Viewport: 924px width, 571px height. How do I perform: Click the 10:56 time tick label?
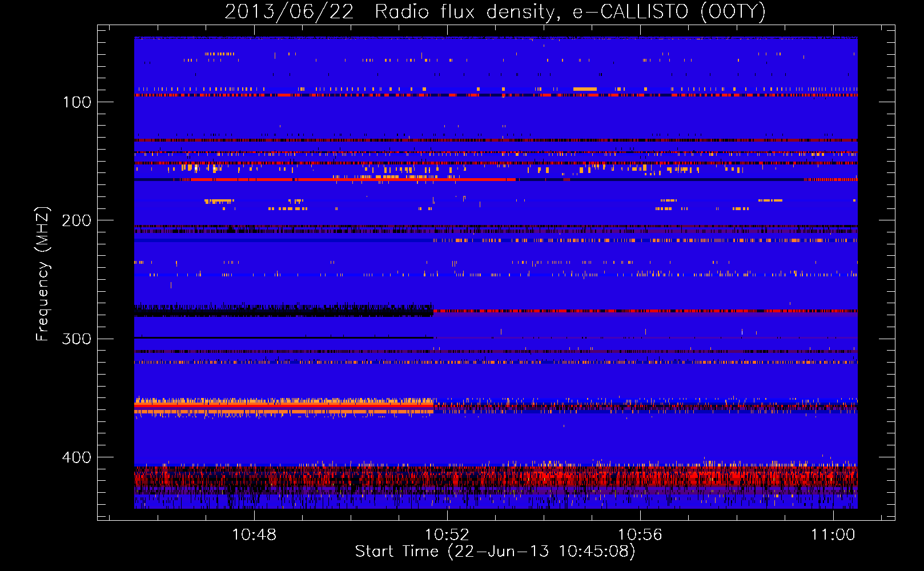[640, 534]
